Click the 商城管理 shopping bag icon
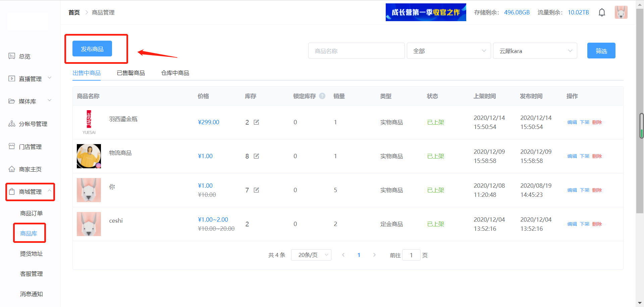644x307 pixels. pos(12,191)
